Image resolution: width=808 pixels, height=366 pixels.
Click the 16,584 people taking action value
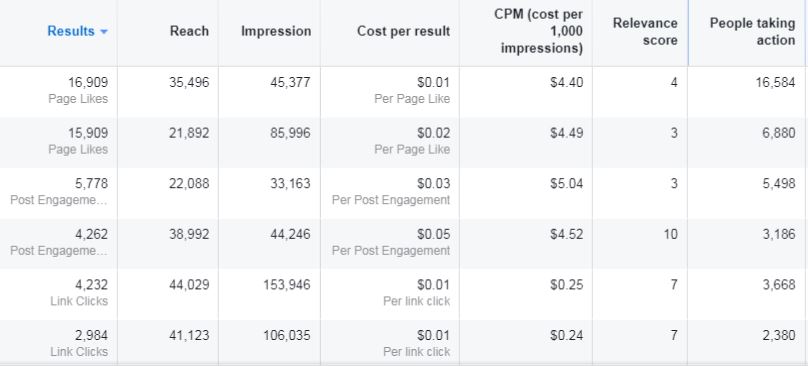(x=775, y=82)
